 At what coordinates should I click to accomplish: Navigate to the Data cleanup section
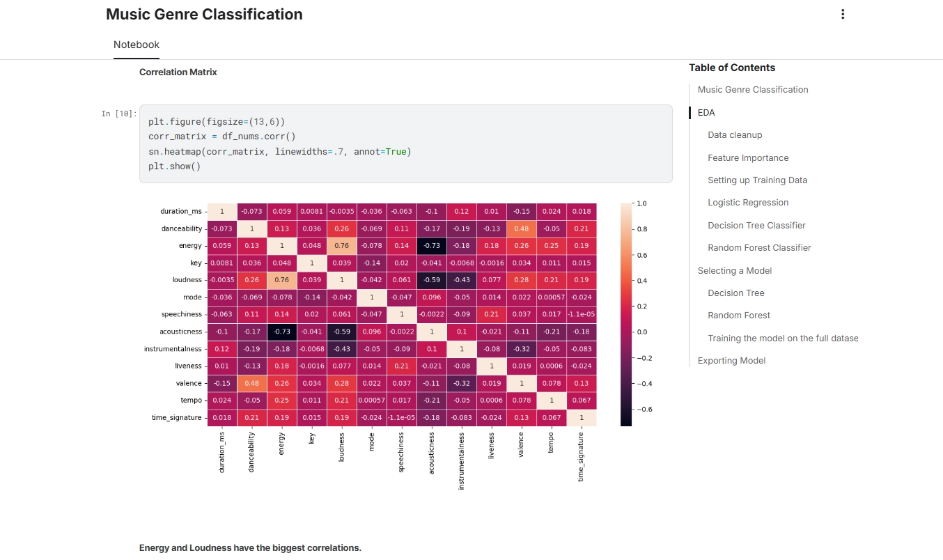(x=735, y=134)
